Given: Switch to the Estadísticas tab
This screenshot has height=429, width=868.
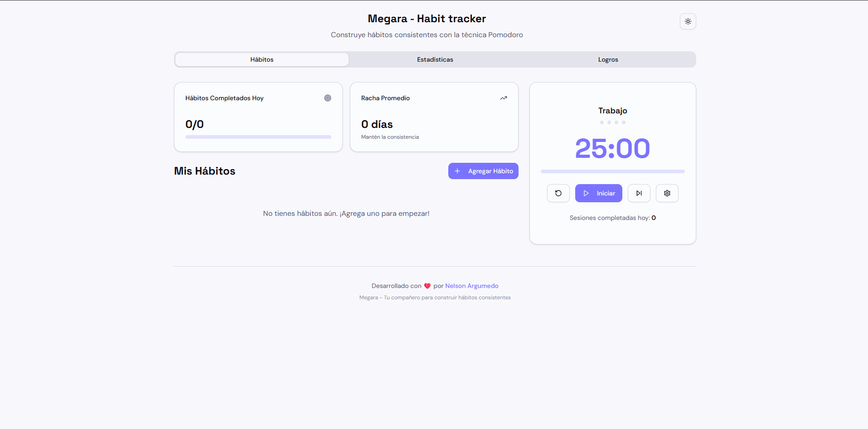Looking at the screenshot, I should pyautogui.click(x=435, y=59).
